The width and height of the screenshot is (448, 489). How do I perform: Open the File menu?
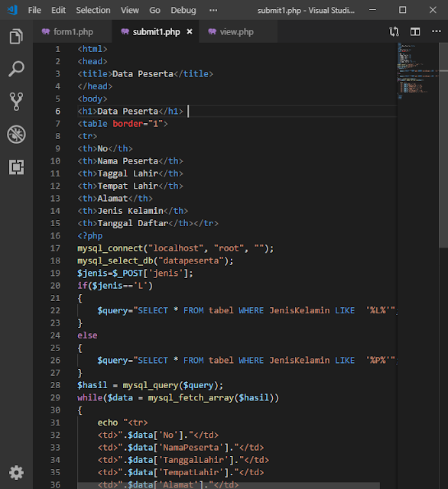point(34,10)
